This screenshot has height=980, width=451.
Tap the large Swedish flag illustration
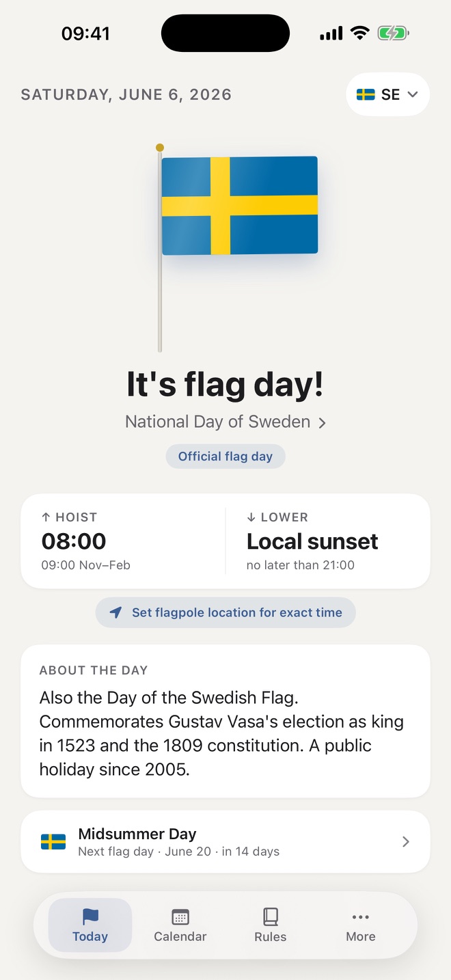click(240, 206)
